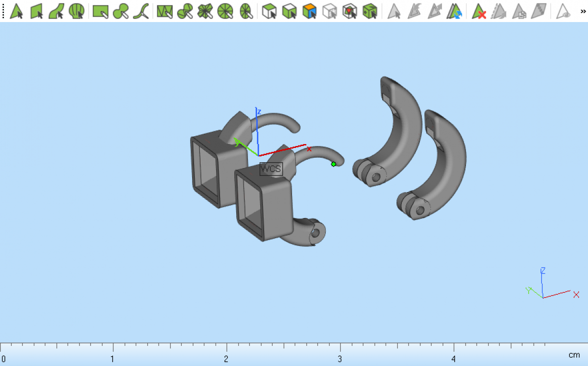This screenshot has height=366, width=588.
Task: Delete marked triangles with red X icon
Action: pos(479,11)
